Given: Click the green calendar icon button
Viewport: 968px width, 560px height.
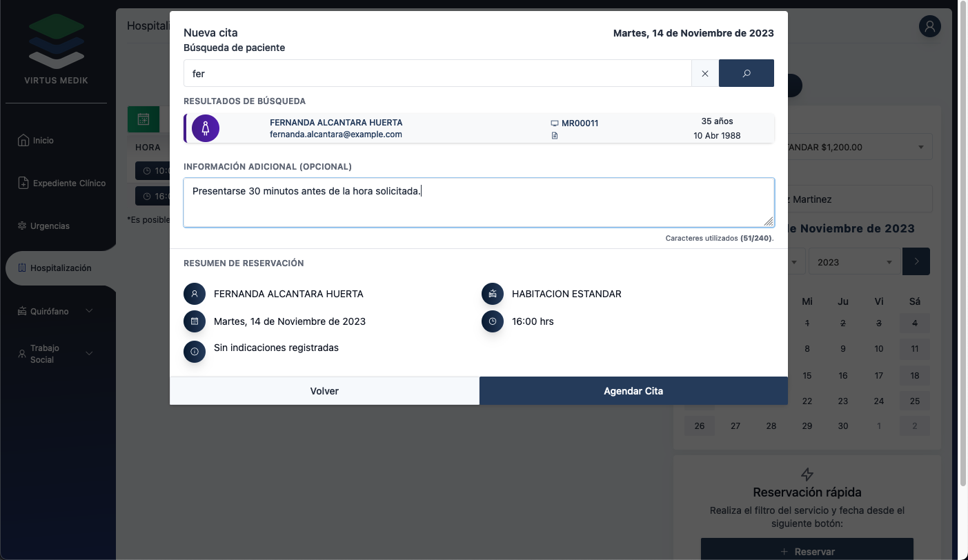Looking at the screenshot, I should tap(144, 119).
